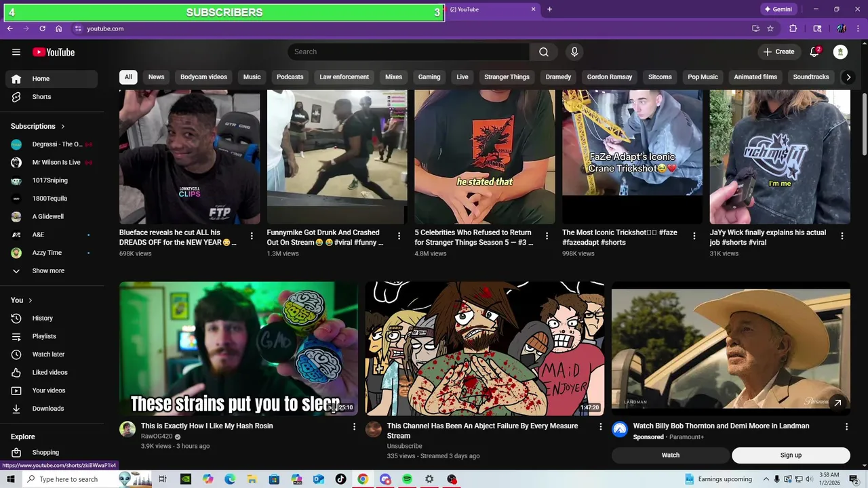
Task: Open a new browser tab
Action: pos(549,9)
